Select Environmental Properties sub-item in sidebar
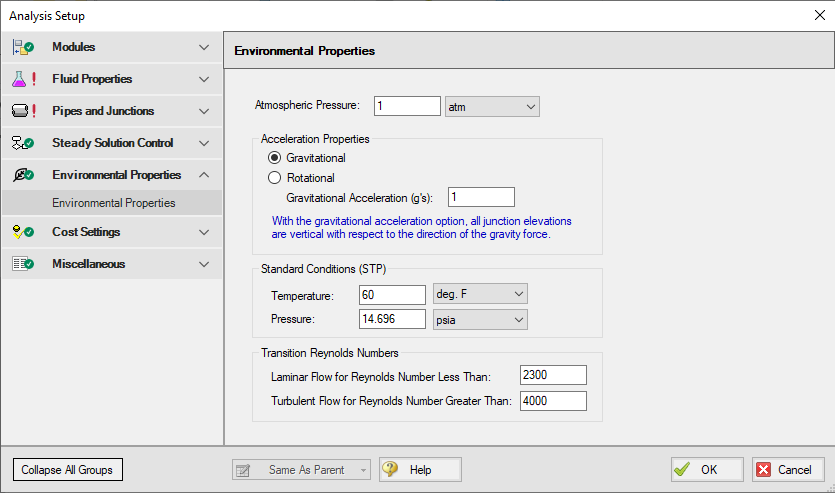This screenshot has height=493, width=835. click(113, 203)
